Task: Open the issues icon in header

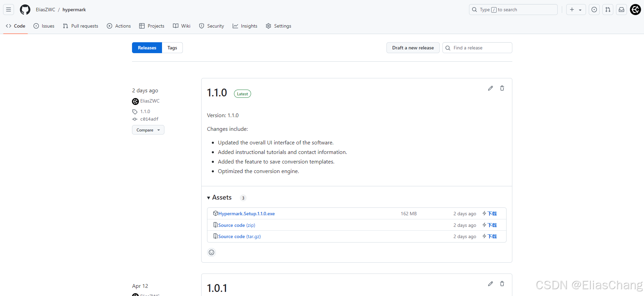Action: (594, 10)
